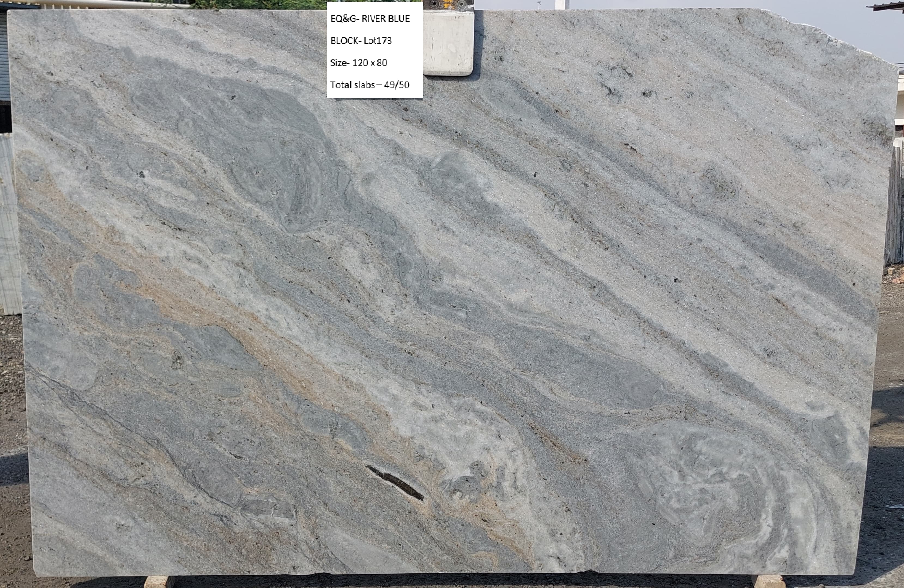Click the 'Total slabs – 49/50' text
This screenshot has height=588, width=904.
[x=370, y=85]
